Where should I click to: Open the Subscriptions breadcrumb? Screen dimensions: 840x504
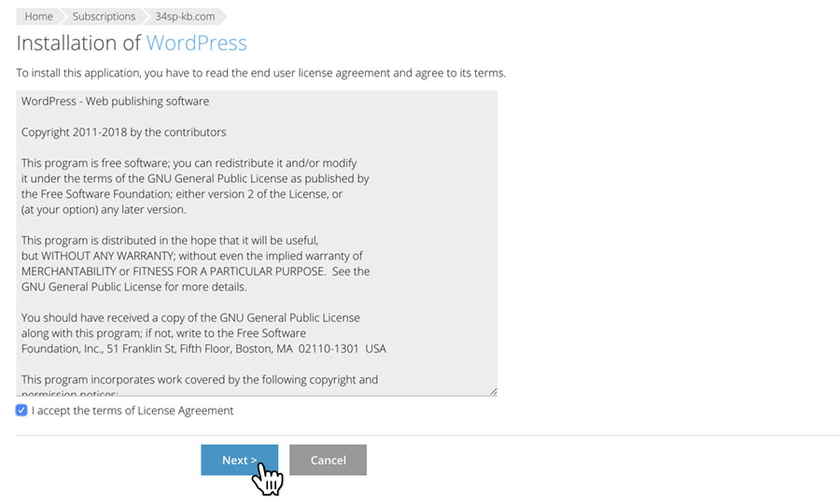[104, 17]
